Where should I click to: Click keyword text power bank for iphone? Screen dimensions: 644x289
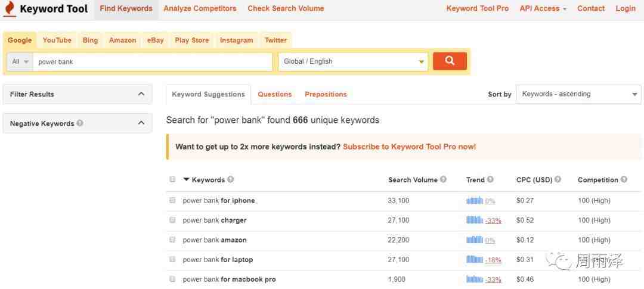tap(219, 201)
